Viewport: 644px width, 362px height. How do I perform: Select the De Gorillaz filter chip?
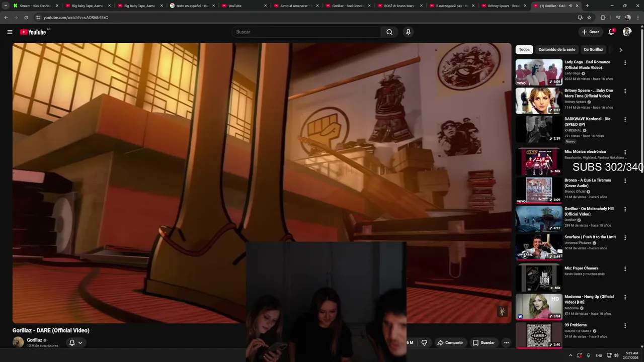pos(593,50)
